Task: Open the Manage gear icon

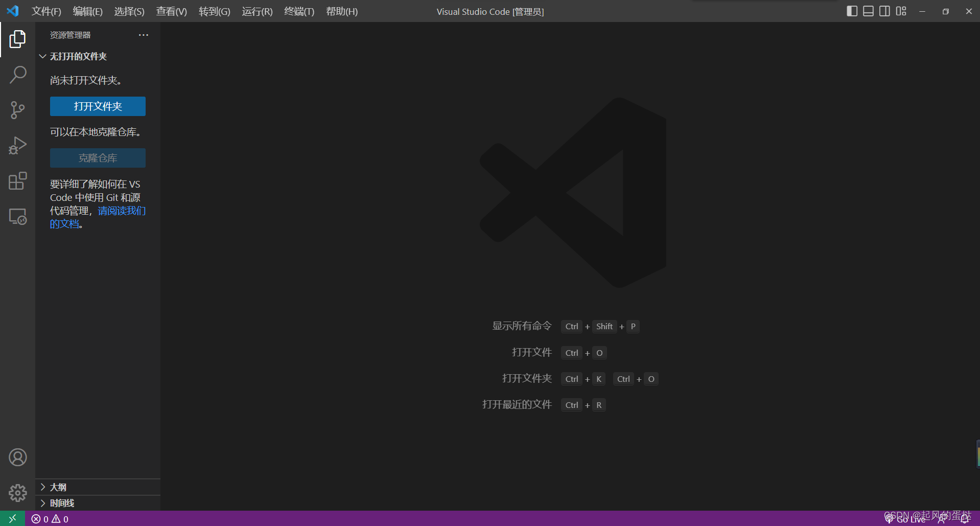Action: coord(17,493)
